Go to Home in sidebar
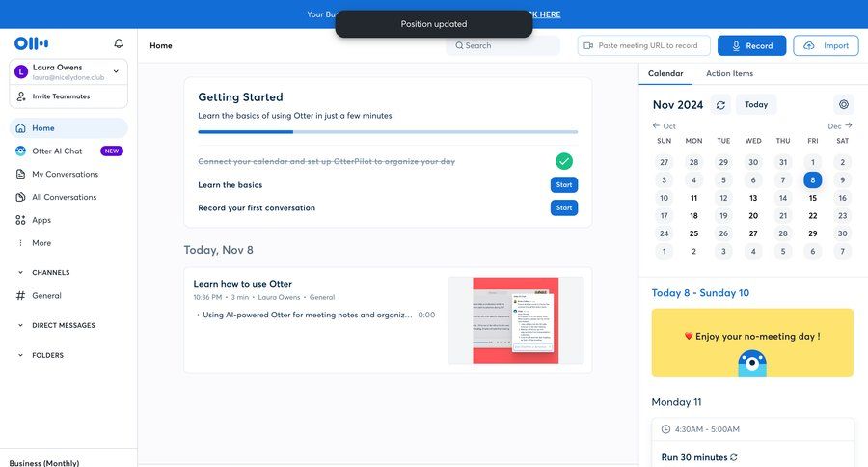 [68, 128]
